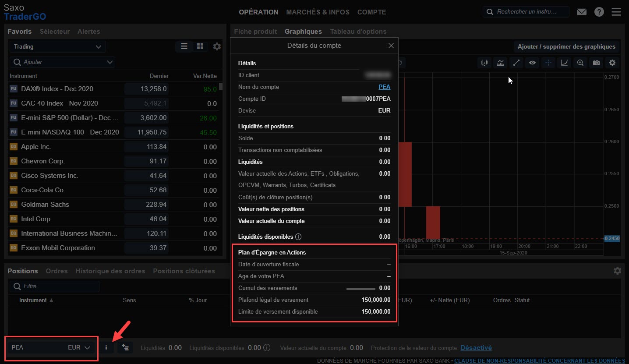Click the instrument search field
Viewport: 629px width, 364px height.
pyautogui.click(x=526, y=12)
